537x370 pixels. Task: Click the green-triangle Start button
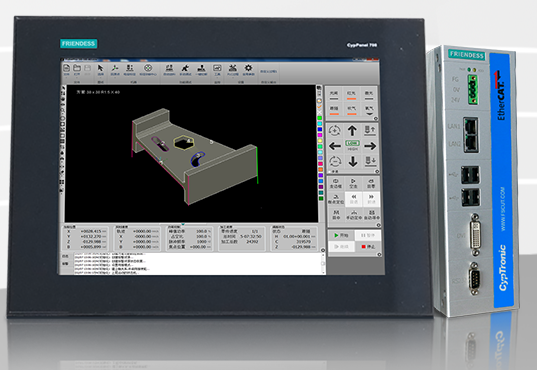[x=340, y=235]
